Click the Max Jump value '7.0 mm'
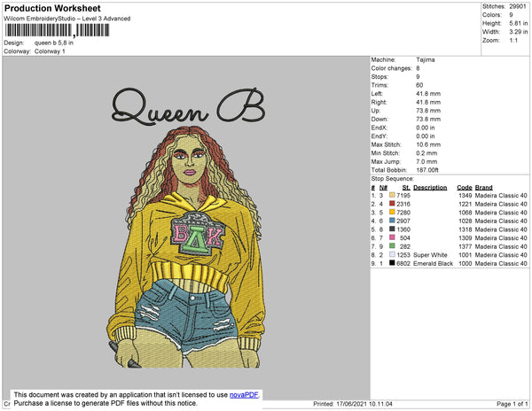This screenshot has height=411, width=532. pos(426,161)
